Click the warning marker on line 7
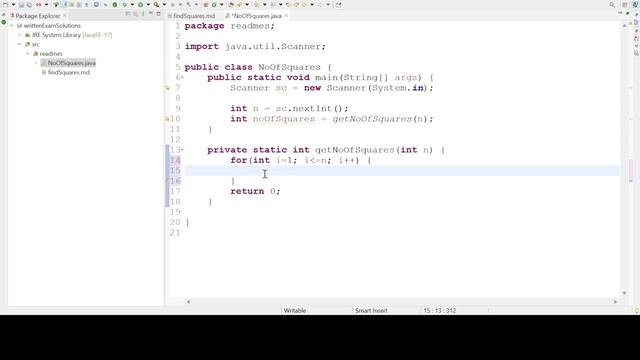 click(x=167, y=88)
